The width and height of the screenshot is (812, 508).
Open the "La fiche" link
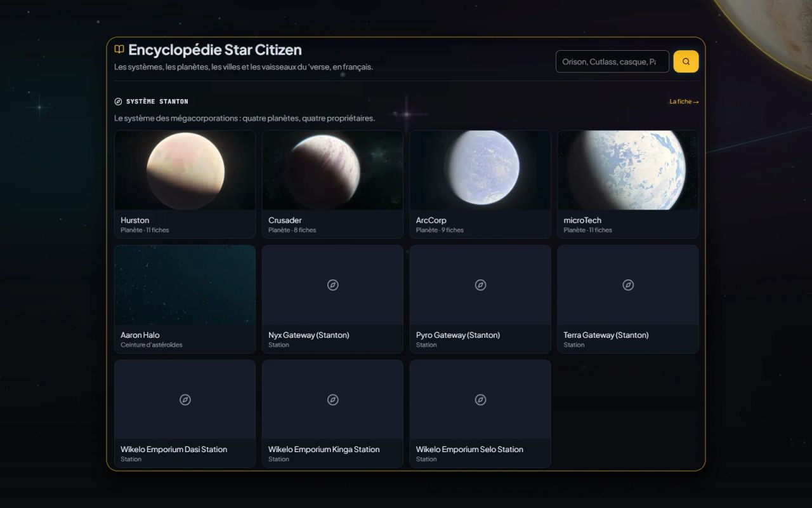coord(684,102)
